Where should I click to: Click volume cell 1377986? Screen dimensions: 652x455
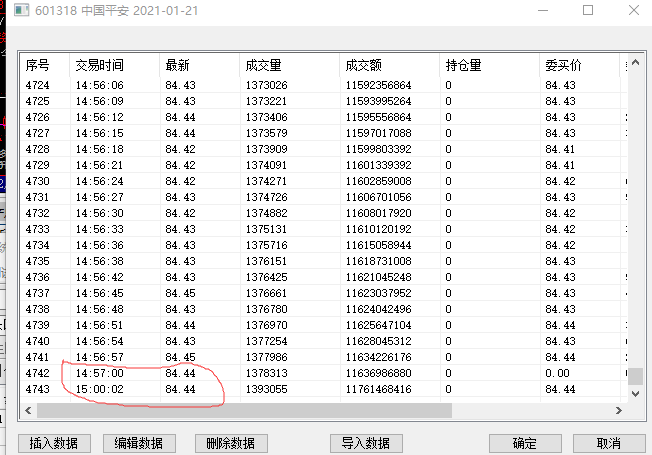point(267,358)
